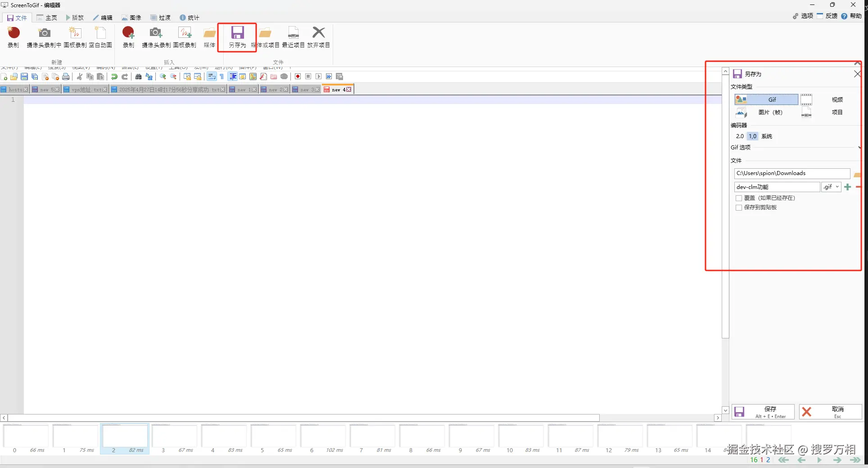Discard the current project (放弃项目)
The image size is (868, 468).
click(318, 37)
